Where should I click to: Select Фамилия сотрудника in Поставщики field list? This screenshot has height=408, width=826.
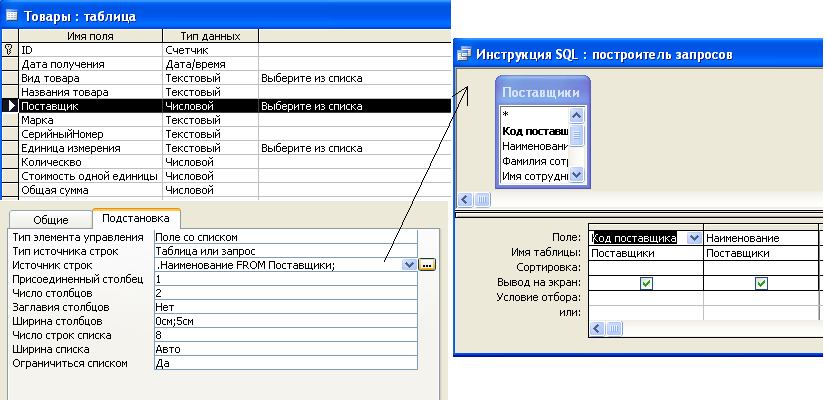534,161
